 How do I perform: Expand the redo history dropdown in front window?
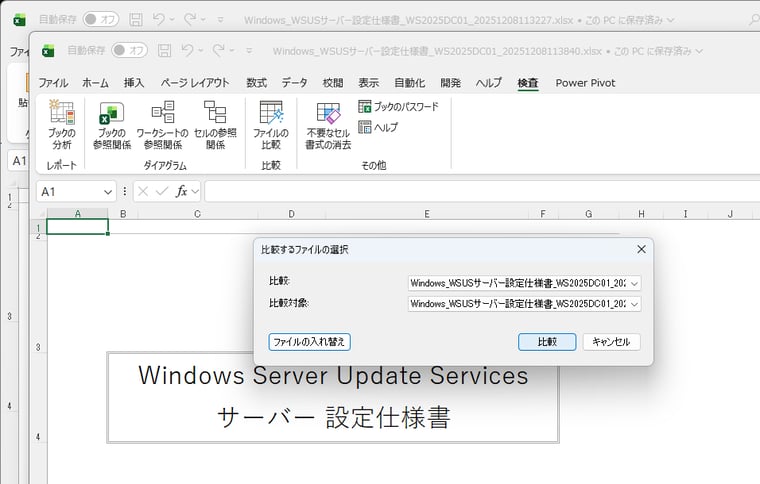pyautogui.click(x=232, y=50)
